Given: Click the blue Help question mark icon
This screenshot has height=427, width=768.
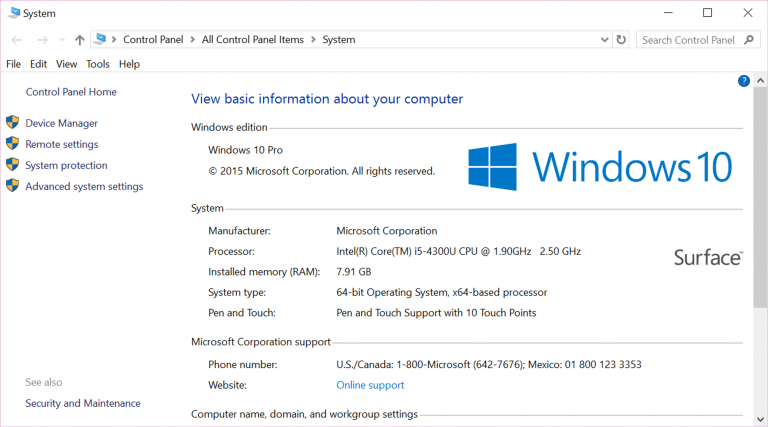Looking at the screenshot, I should coord(744,81).
